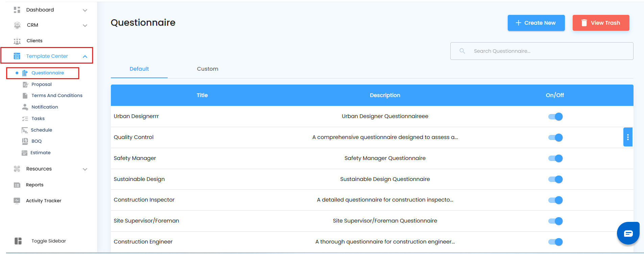Click the Schedule template icon
This screenshot has height=254, width=644.
pyautogui.click(x=25, y=130)
